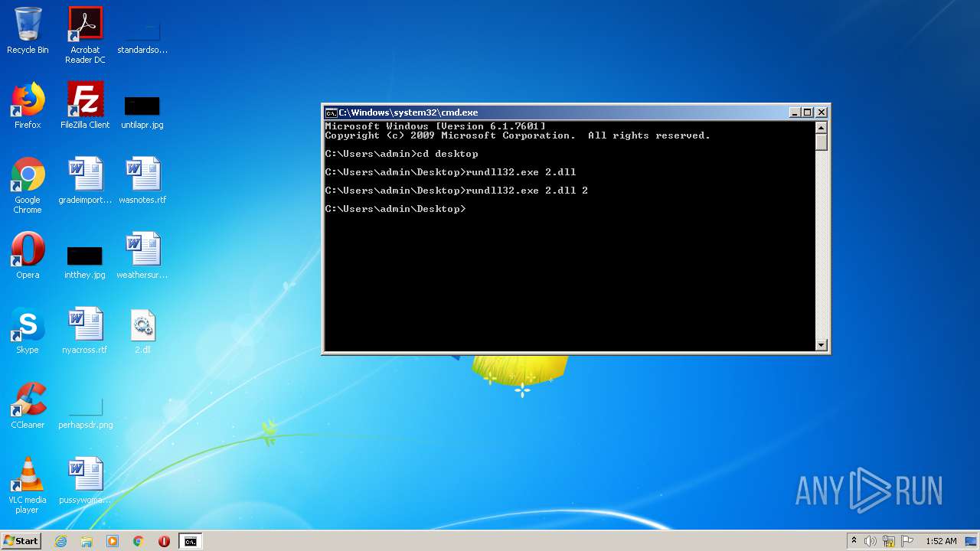Click the 1:52 AM clock
980x551 pixels.
click(x=941, y=541)
